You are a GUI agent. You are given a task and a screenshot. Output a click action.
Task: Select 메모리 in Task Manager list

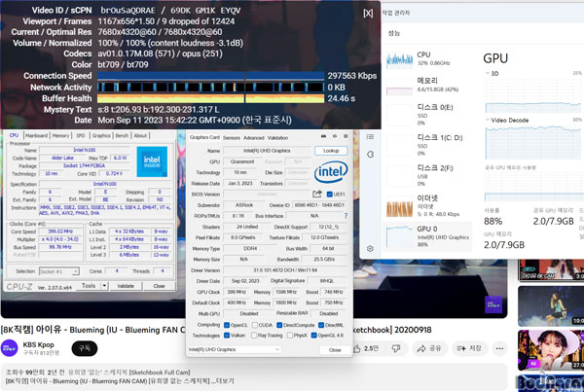tap(428, 85)
